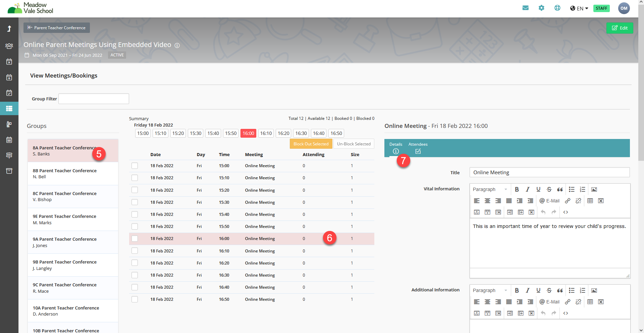The width and height of the screenshot is (644, 333).
Task: Click Block Out Selected button
Action: (311, 144)
